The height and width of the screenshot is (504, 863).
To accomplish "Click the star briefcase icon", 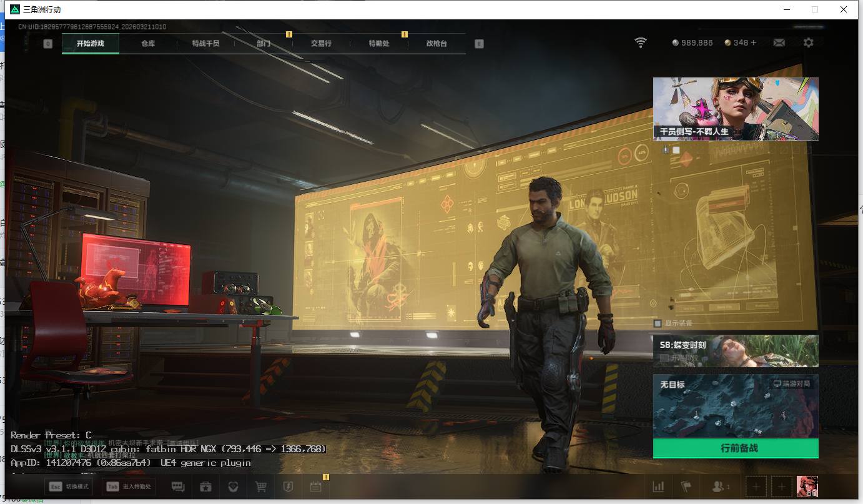I will [x=205, y=487].
